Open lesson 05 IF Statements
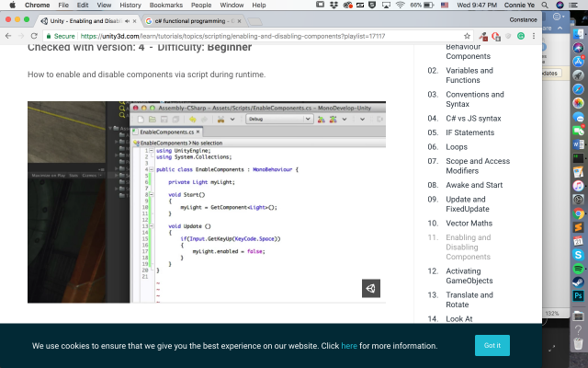This screenshot has height=368, width=588. [x=469, y=132]
